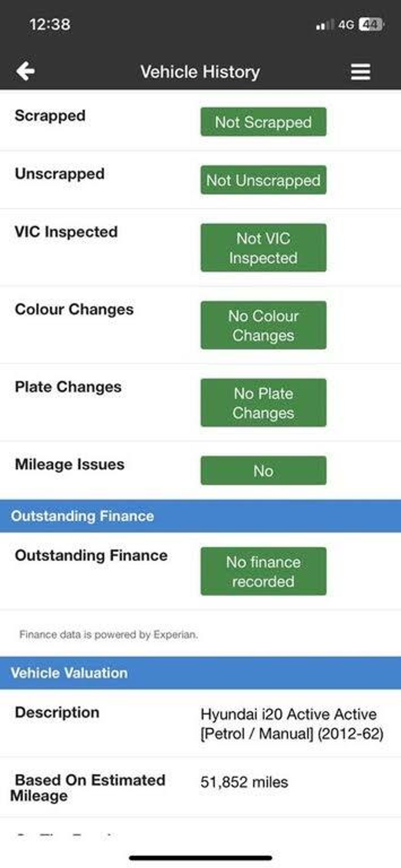Tap the Outstanding Finance section header
The width and height of the screenshot is (401, 868).
tap(82, 516)
